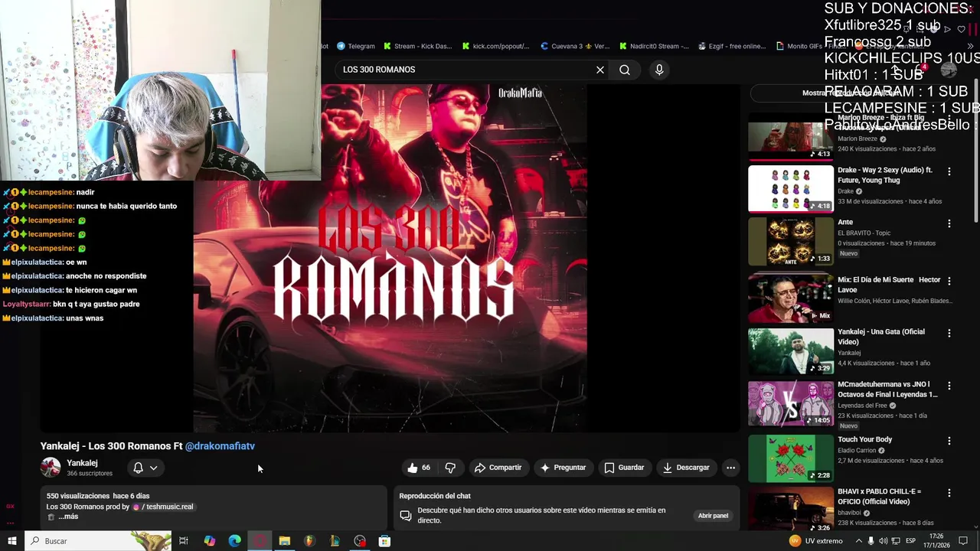
Task: Play MCmadetuhermana vs JNO thumbnail
Action: click(x=790, y=403)
